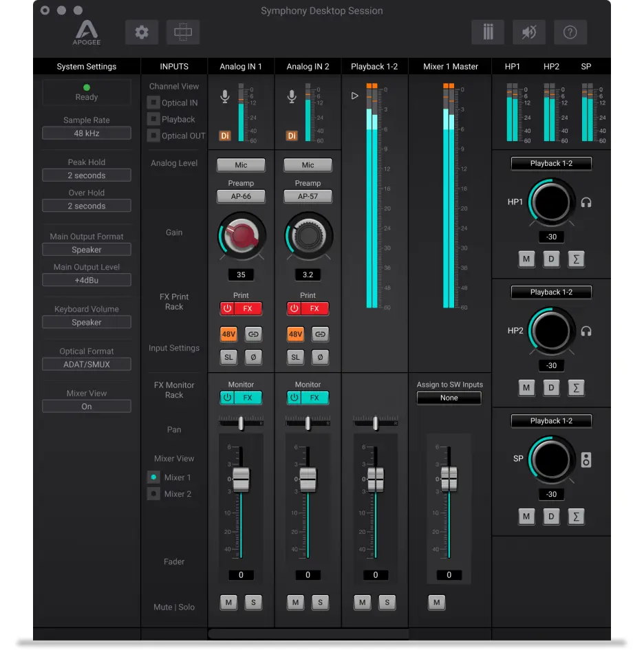Enable 48V phantom power on Analog IN 2
Viewport: 644px width, 666px height.
coord(295,334)
